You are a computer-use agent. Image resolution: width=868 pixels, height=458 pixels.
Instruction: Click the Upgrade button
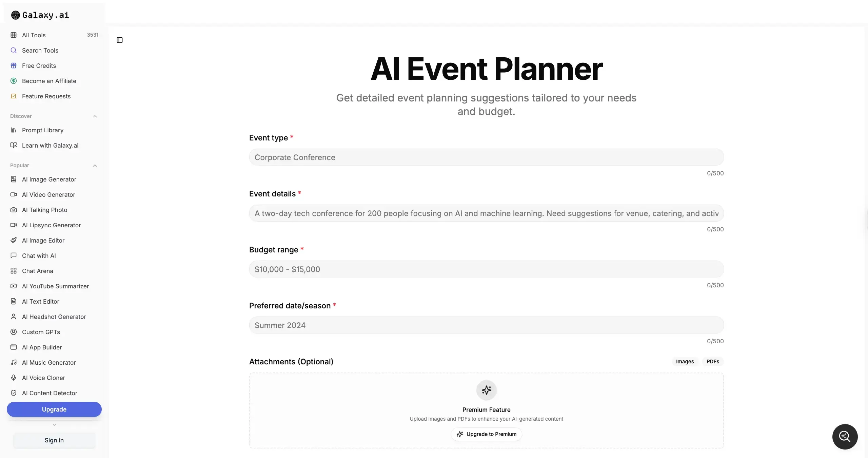(54, 409)
